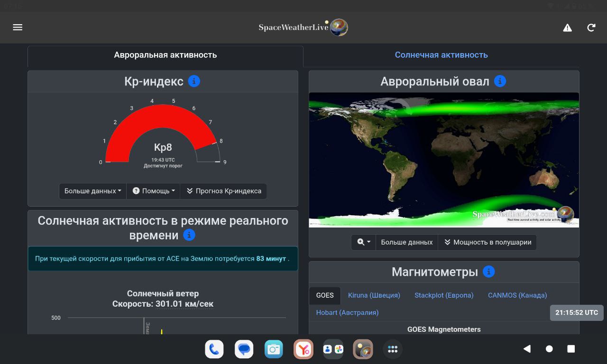
Task: Click Больше данных under auroral oval
Action: (x=406, y=242)
